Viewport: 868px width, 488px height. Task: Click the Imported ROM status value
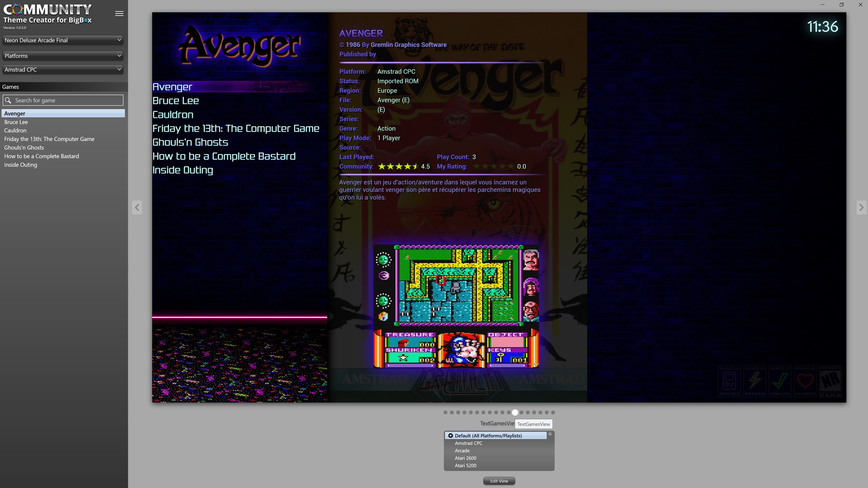pos(398,81)
